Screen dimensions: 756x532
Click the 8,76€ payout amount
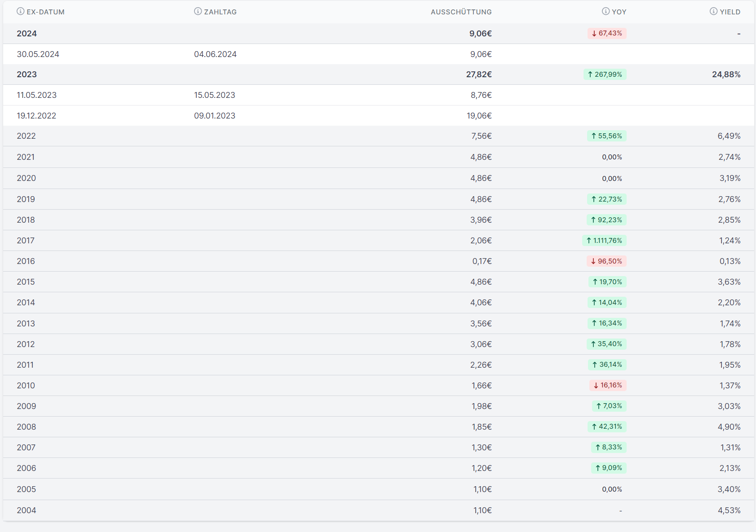(x=481, y=95)
